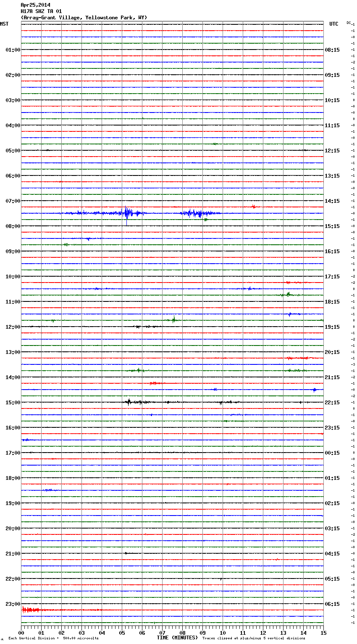Click the minute 05 axis tick label
Screen dimensions: 357x644
pyautogui.click(x=122, y=633)
